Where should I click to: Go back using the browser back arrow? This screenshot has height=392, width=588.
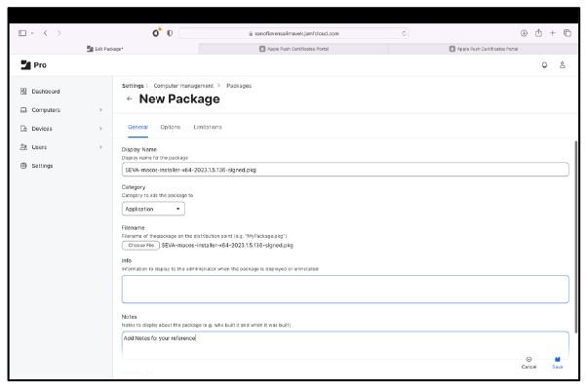[x=46, y=33]
